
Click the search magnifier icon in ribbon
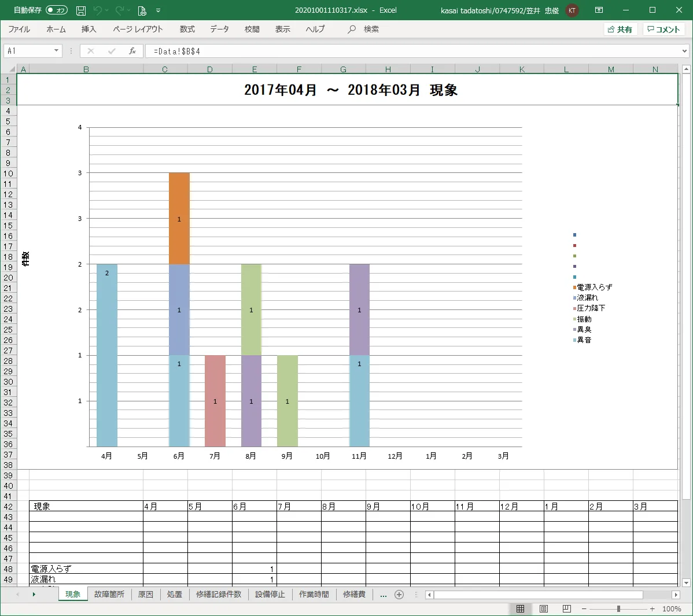click(352, 29)
